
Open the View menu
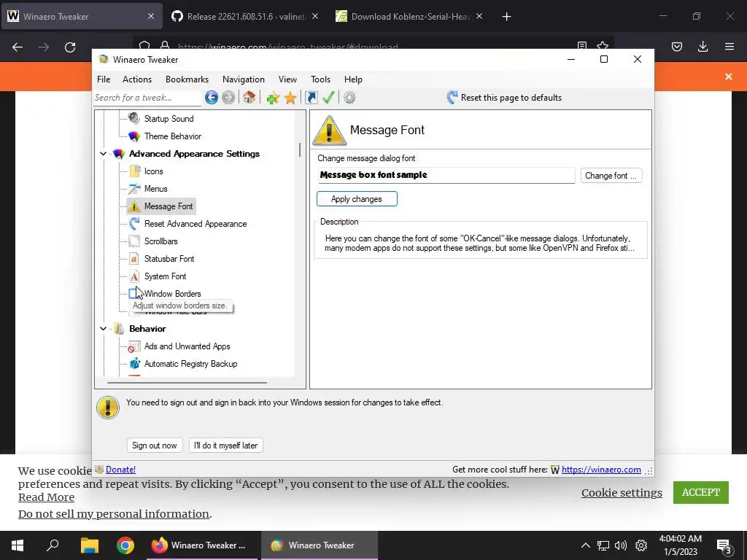[x=287, y=79]
